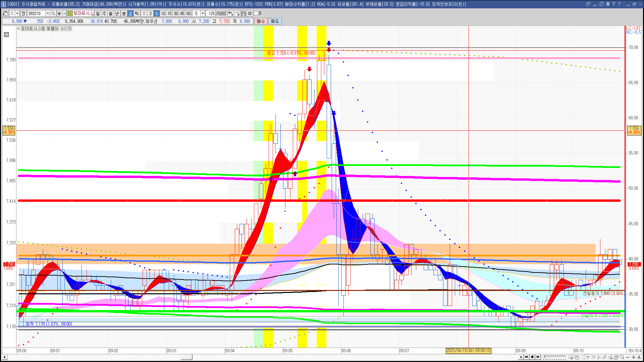This screenshot has width=644, height=362.
Task: Select the 초 (seconds) period toggle
Action: (130, 13)
